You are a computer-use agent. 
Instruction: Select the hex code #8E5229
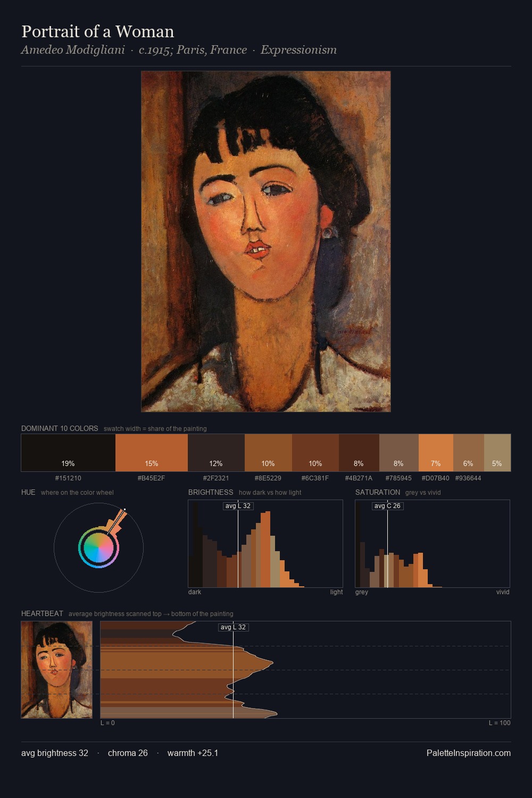click(x=268, y=478)
